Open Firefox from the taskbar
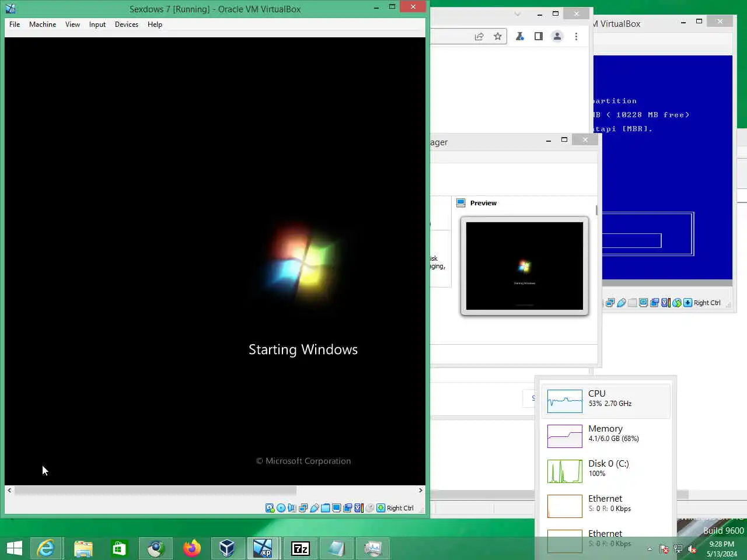This screenshot has width=747, height=560. (x=191, y=548)
